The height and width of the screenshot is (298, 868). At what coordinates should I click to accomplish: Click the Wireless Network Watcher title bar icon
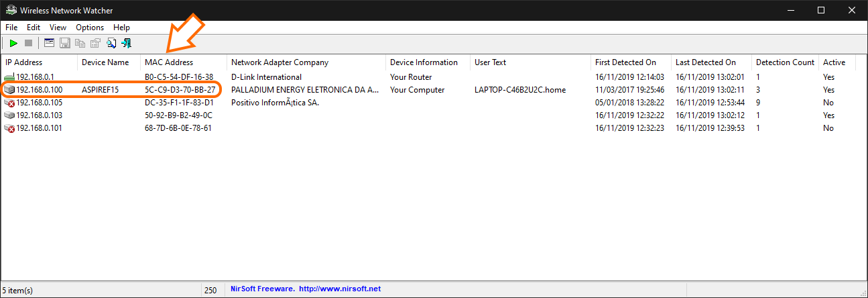click(x=10, y=10)
